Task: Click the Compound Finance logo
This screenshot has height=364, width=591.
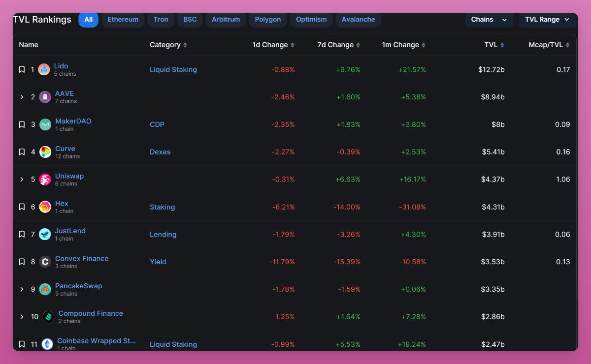Action: [48, 317]
